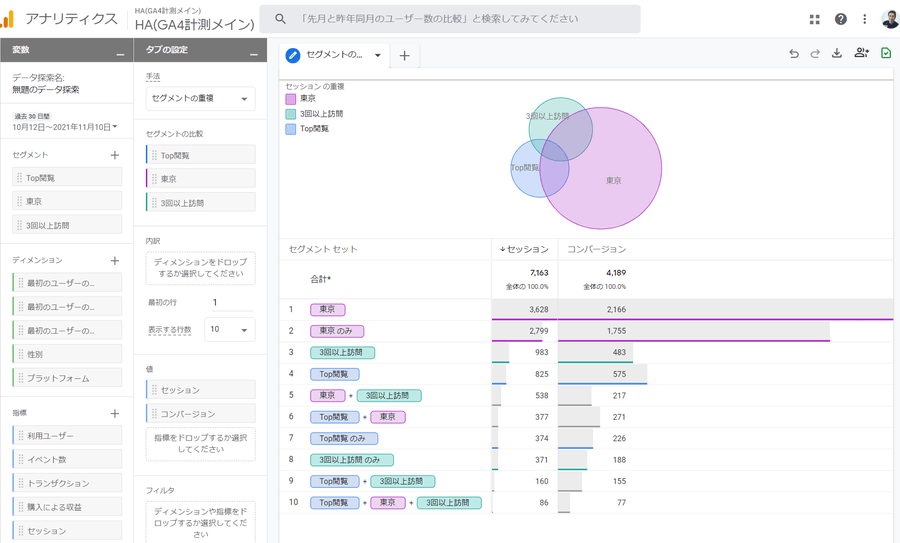Click the analytics search input field
The width and height of the screenshot is (900, 543).
pos(450,19)
